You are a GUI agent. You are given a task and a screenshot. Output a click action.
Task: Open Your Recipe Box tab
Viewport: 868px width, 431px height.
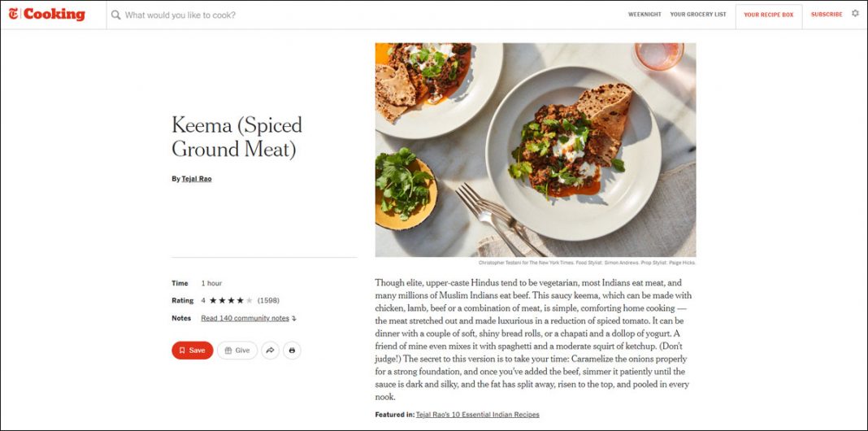click(768, 15)
